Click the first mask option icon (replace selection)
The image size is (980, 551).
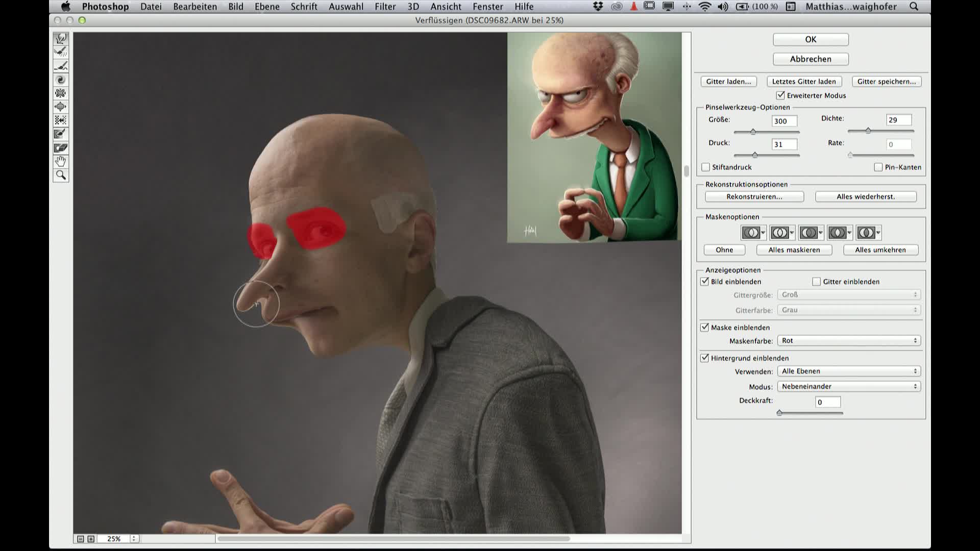(x=751, y=233)
